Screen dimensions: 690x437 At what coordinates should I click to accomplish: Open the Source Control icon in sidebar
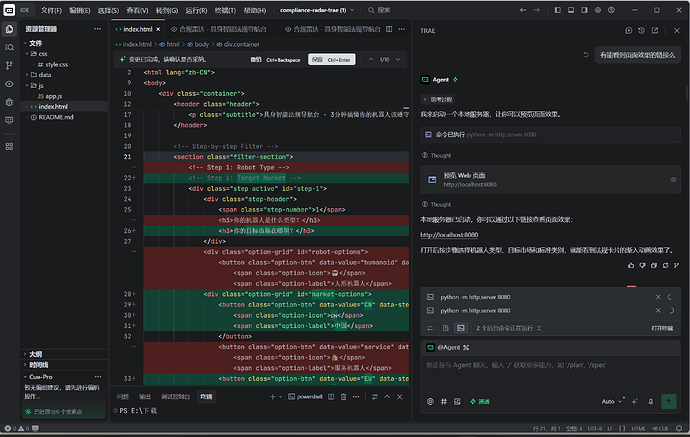(9, 66)
